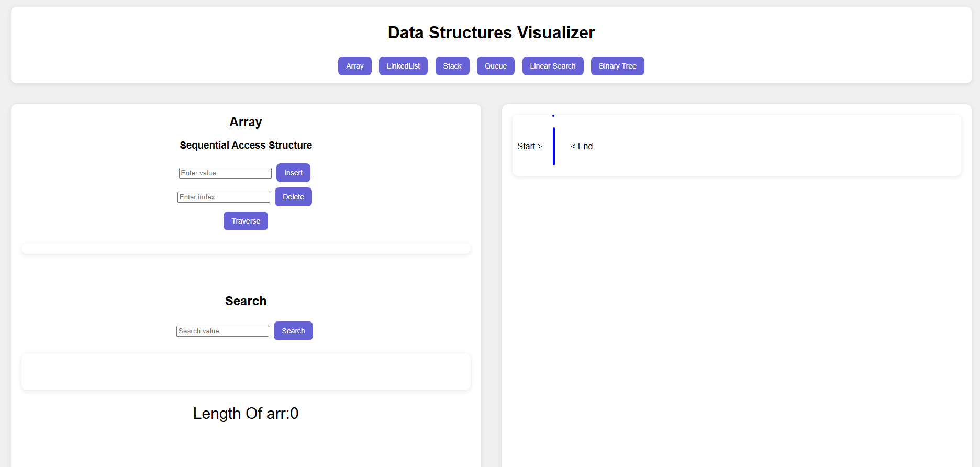Click the Enter index field

coord(224,197)
